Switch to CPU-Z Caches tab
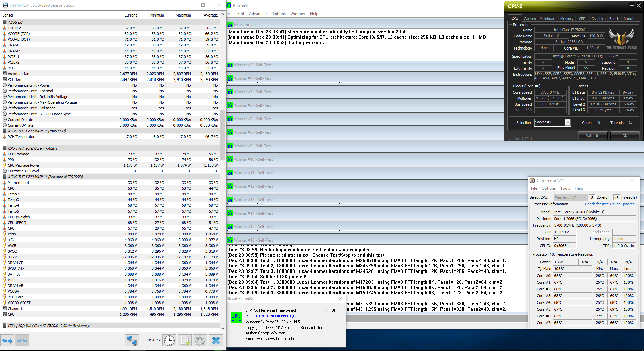The image size is (644, 351). click(x=529, y=19)
